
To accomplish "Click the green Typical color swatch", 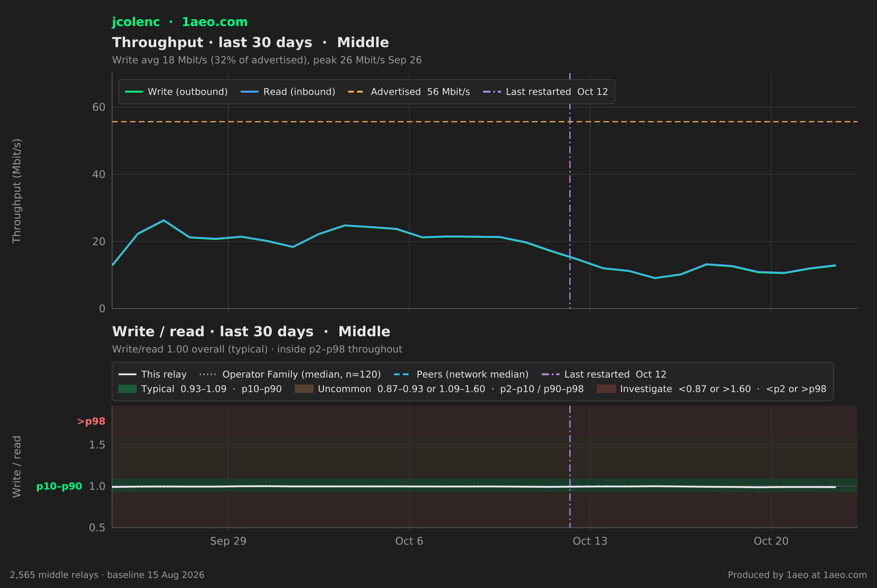I will pyautogui.click(x=127, y=389).
